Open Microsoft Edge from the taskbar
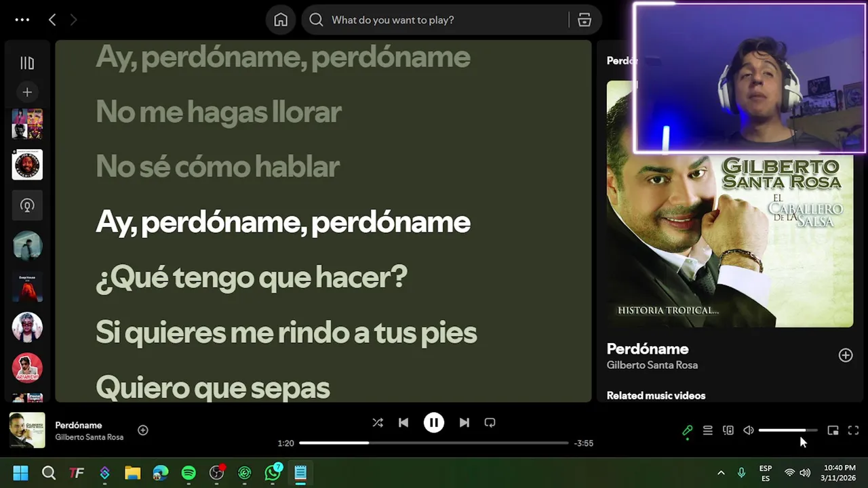Screen dimensions: 868x488 [x=161, y=473]
